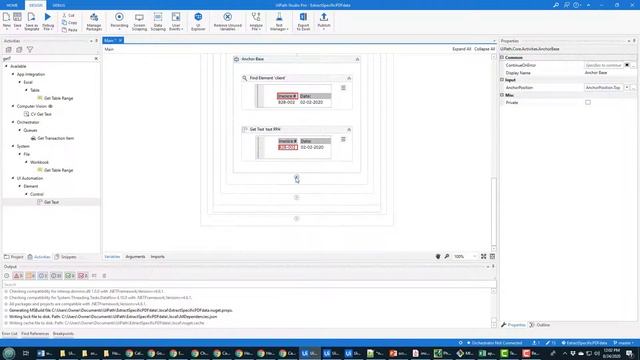Open the Recording tool

(x=119, y=21)
